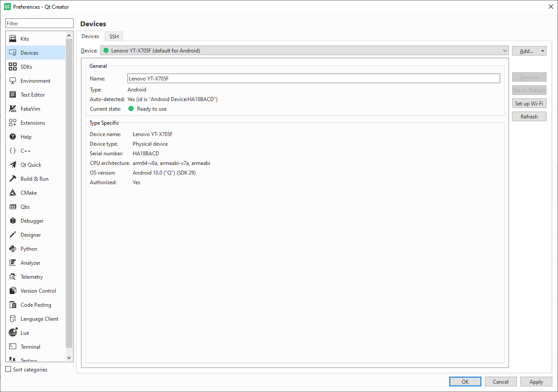Open the Designer pencil icon

pos(13,235)
